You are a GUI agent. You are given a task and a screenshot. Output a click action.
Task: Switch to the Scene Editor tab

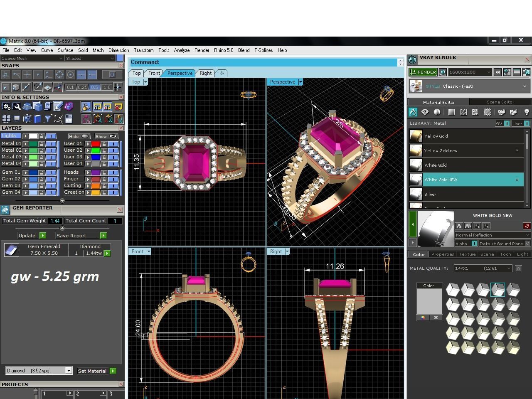[x=500, y=102]
